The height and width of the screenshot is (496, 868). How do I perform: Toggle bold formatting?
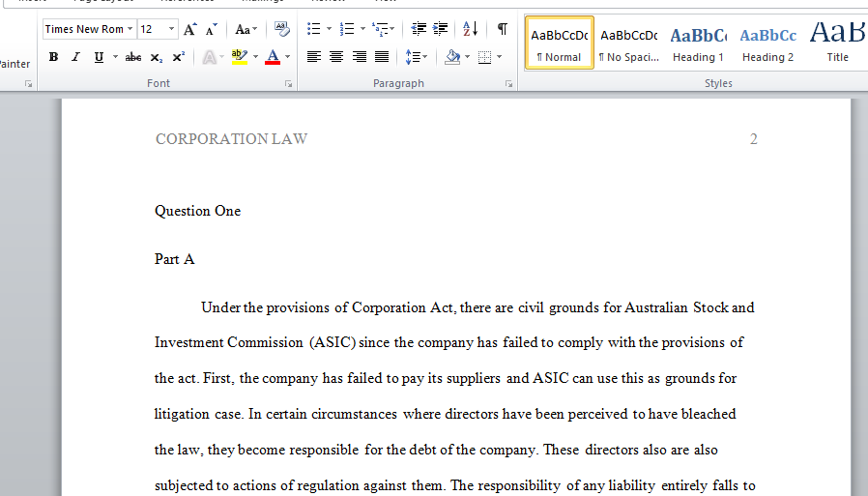pos(54,56)
